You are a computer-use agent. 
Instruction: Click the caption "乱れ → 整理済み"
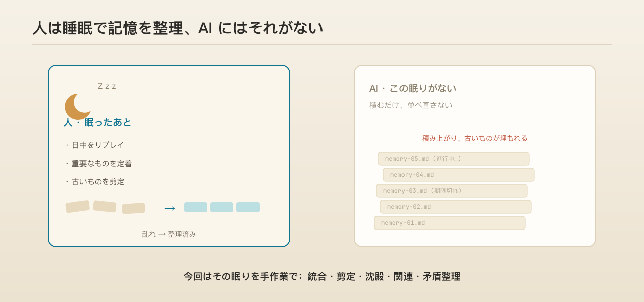click(x=169, y=234)
